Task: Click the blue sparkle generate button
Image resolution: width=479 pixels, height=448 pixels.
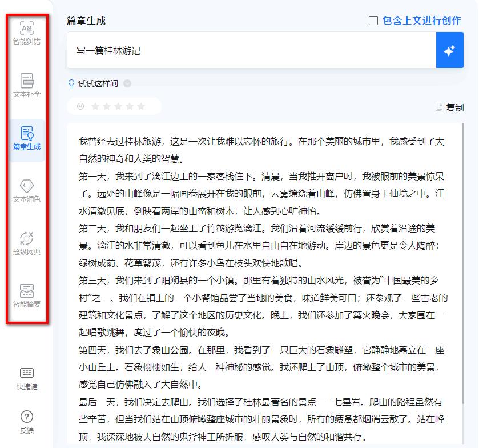Action: [450, 50]
